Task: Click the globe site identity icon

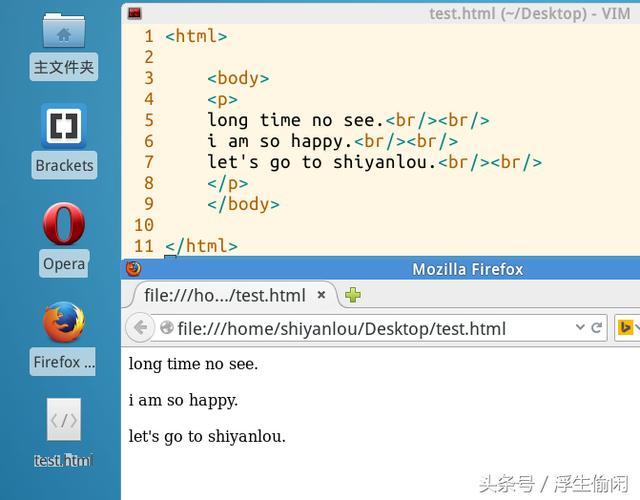Action: coord(167,327)
